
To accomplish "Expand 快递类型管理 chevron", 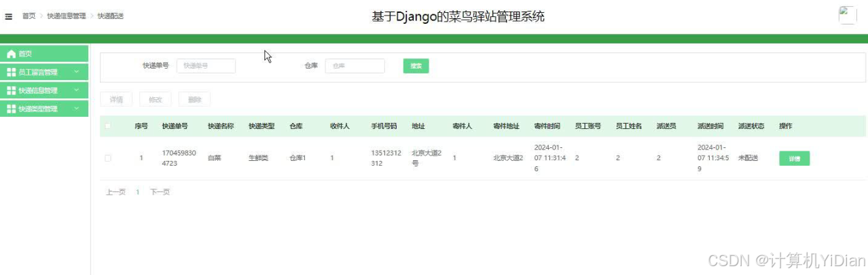I will 77,109.
